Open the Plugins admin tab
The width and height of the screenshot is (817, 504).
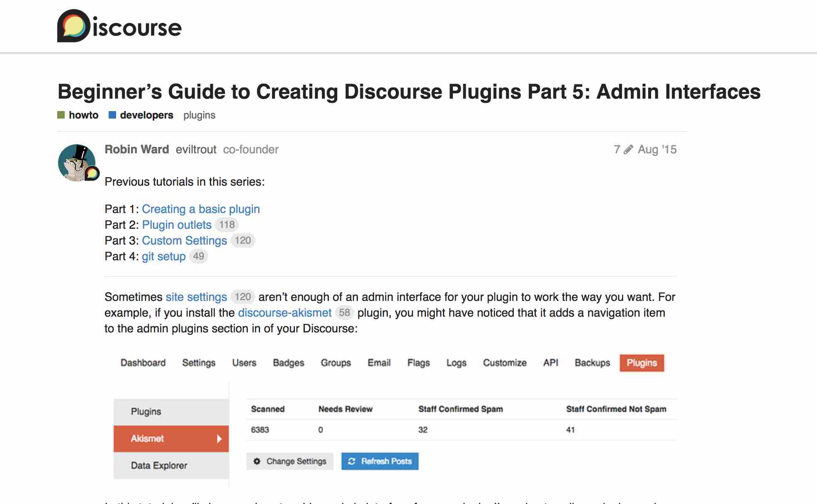(642, 363)
